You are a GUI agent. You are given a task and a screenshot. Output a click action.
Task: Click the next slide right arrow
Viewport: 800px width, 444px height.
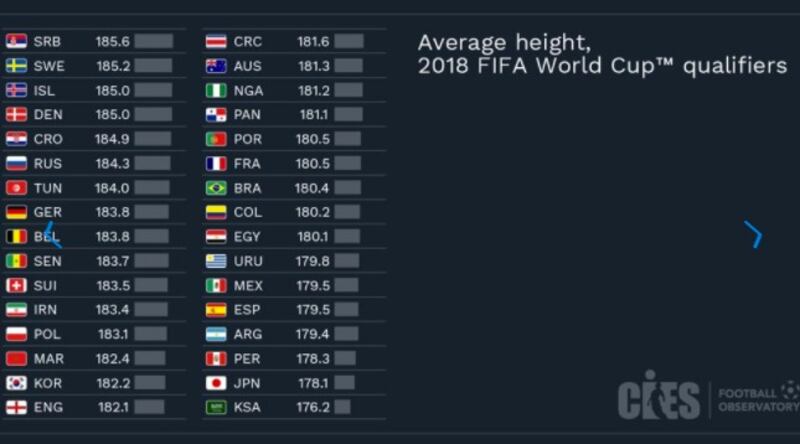coord(753,235)
